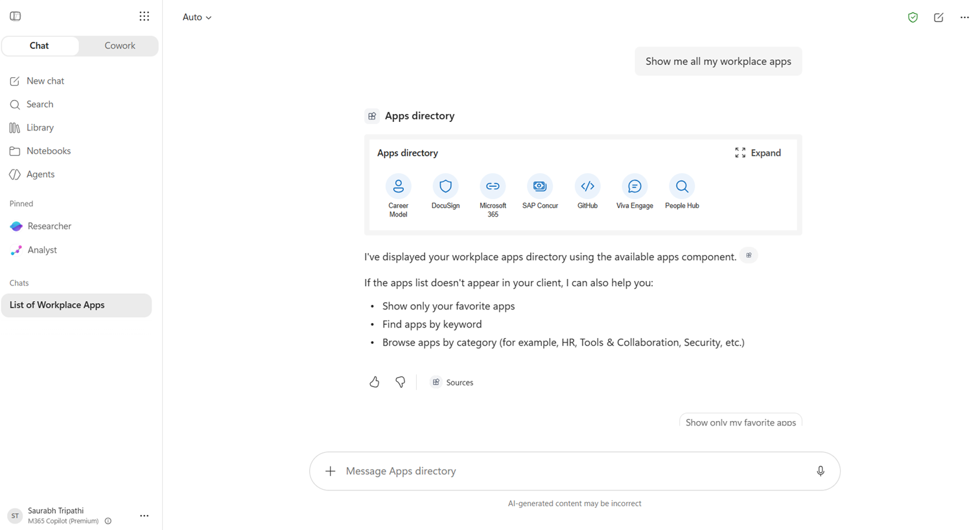Open the Career Model app
Screen dimensions: 980x530
398,196
